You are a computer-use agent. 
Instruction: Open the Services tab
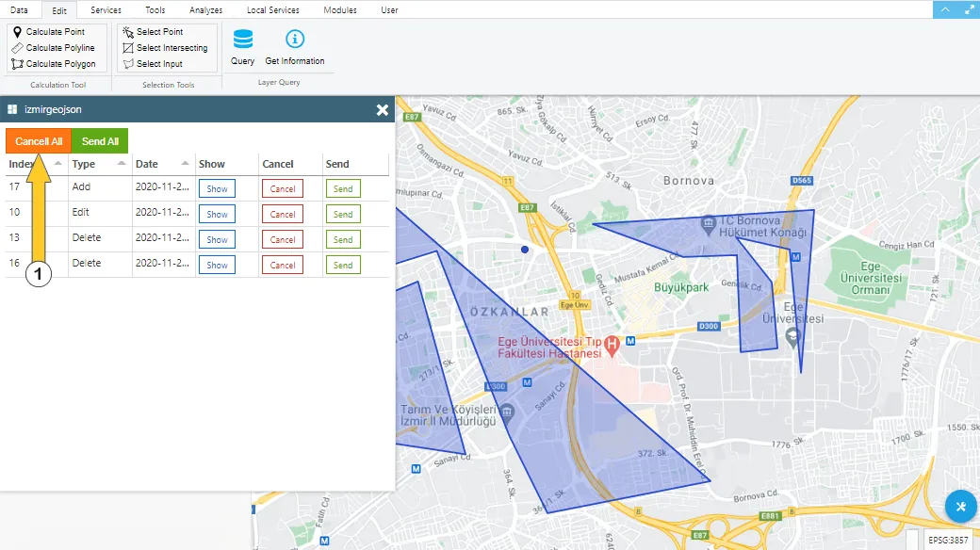[x=106, y=10]
